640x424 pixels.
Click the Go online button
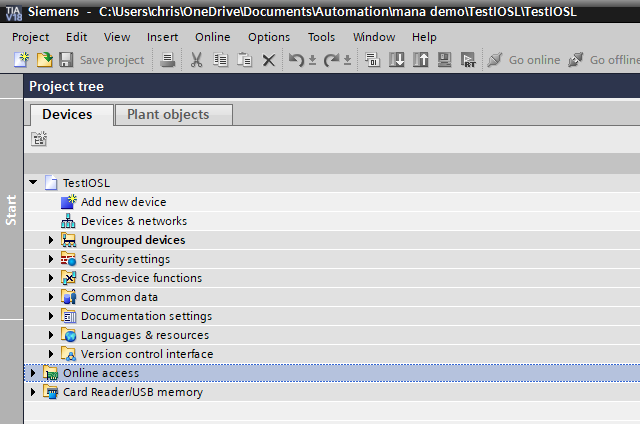pyautogui.click(x=524, y=60)
